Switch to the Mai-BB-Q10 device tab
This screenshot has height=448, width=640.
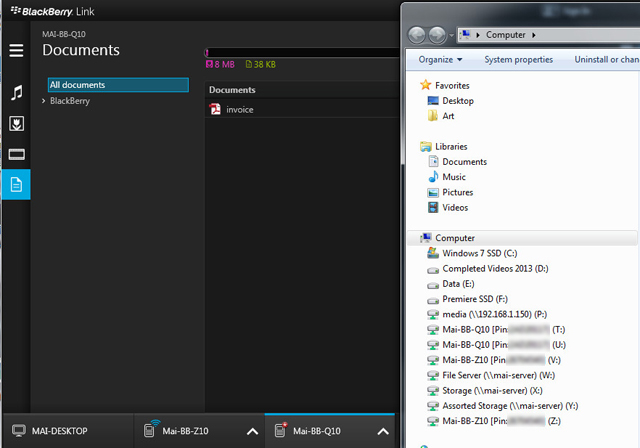pyautogui.click(x=330, y=431)
